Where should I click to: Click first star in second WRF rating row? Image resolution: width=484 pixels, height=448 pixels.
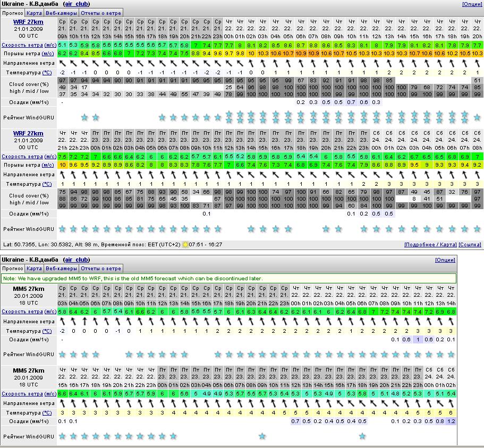(62, 229)
